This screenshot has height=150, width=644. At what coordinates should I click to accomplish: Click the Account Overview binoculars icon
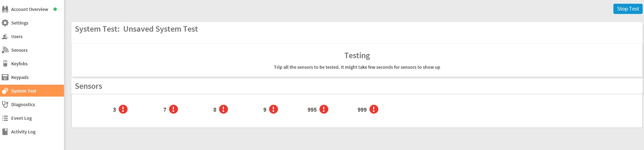coord(5,9)
